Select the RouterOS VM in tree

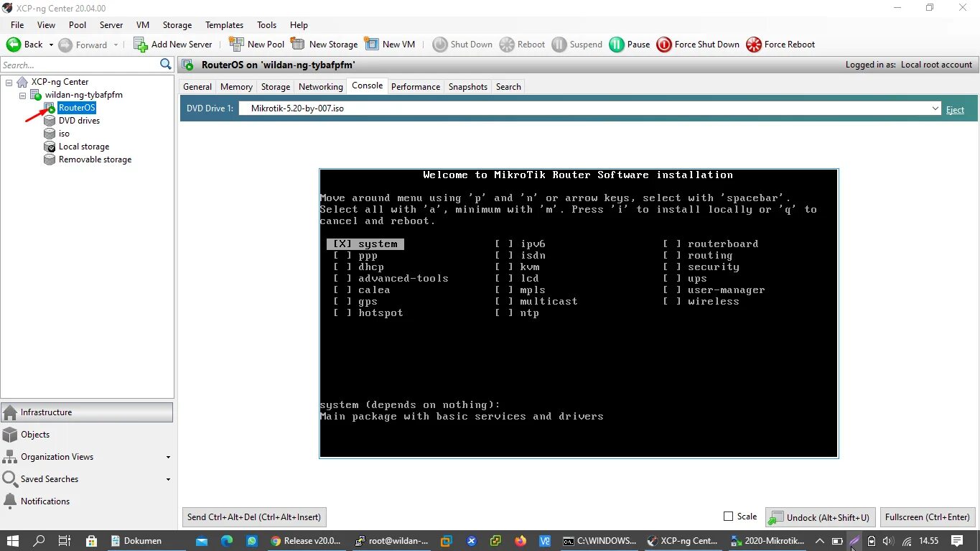click(76, 108)
